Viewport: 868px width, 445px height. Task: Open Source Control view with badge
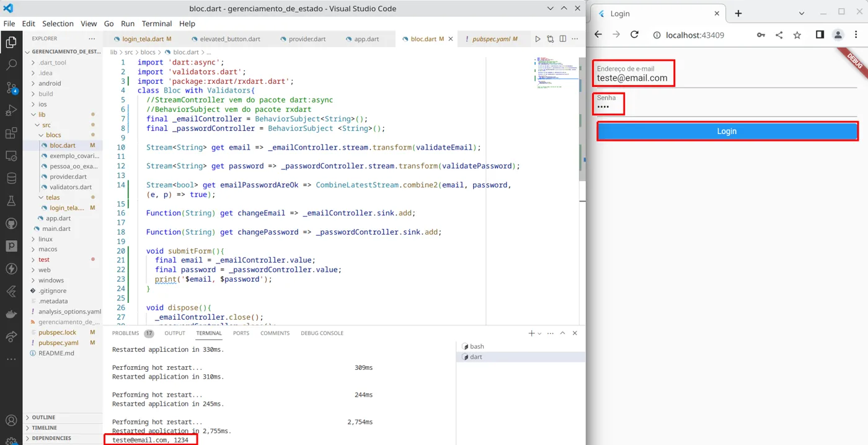tap(11, 88)
